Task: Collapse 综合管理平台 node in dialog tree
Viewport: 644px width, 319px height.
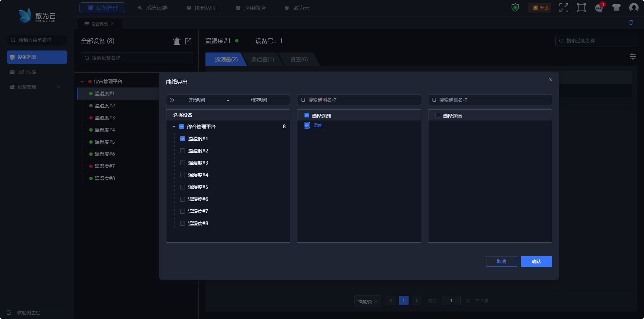Action: pyautogui.click(x=174, y=127)
